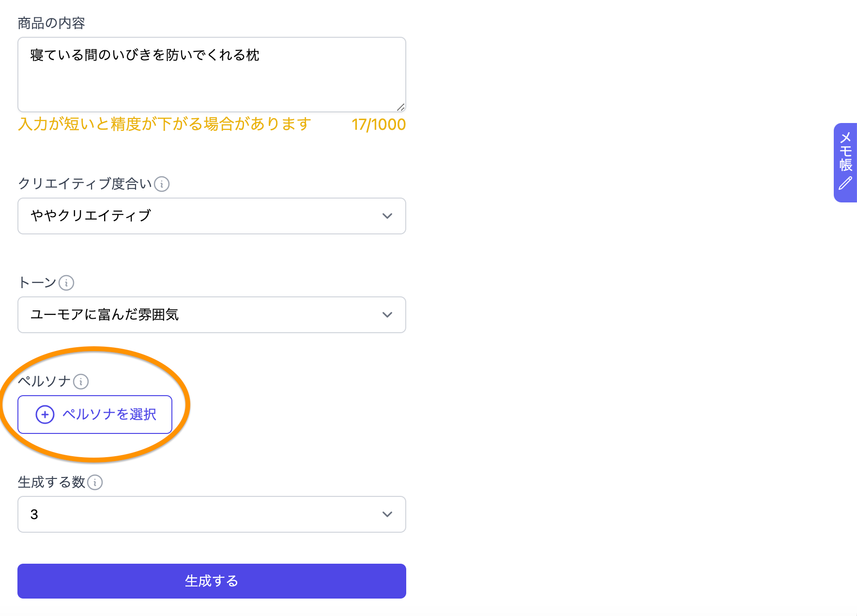This screenshot has width=857, height=616.
Task: Click the 商品の内容 field label
Action: (x=51, y=23)
